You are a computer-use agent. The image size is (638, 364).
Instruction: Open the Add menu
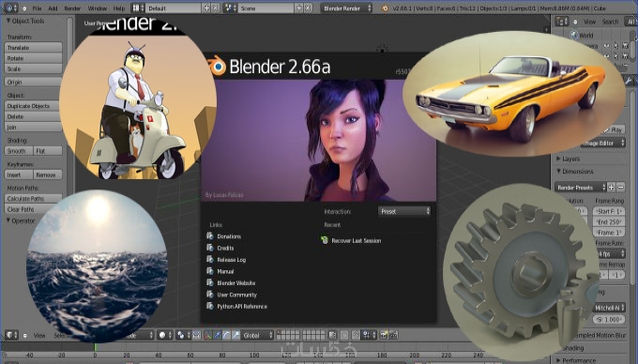[53, 8]
